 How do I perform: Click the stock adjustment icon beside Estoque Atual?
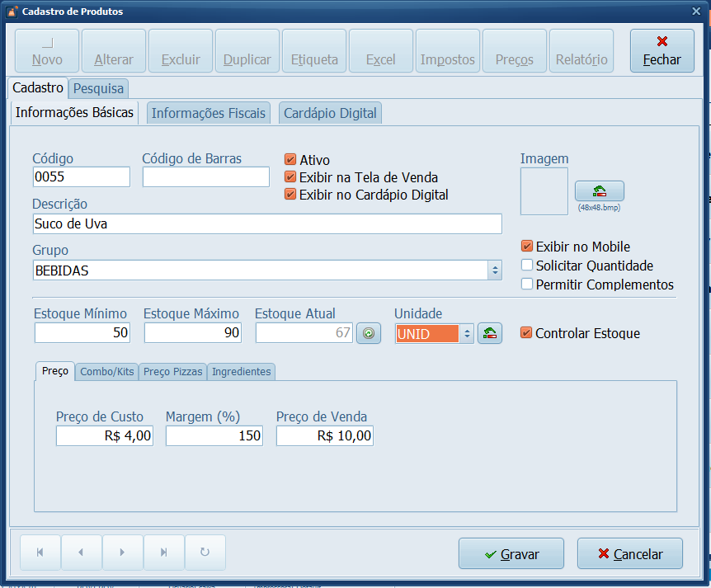[x=369, y=333]
